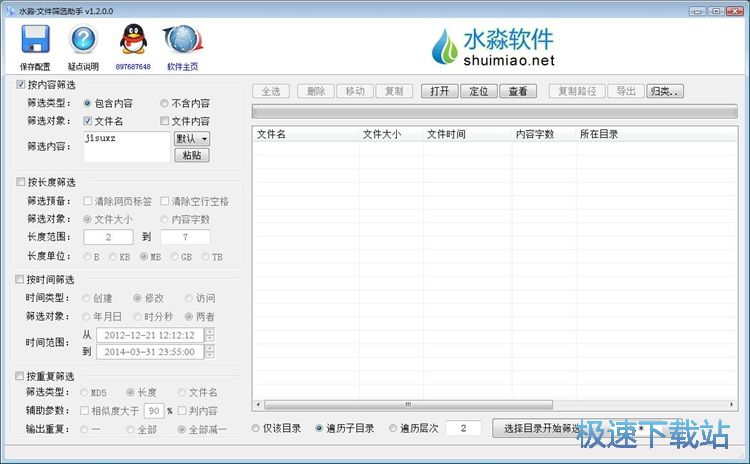Open the 归类.. button

pyautogui.click(x=665, y=91)
